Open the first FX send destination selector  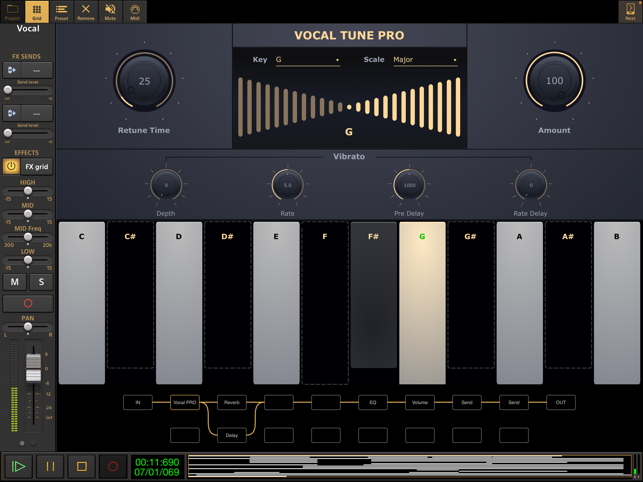(37, 70)
